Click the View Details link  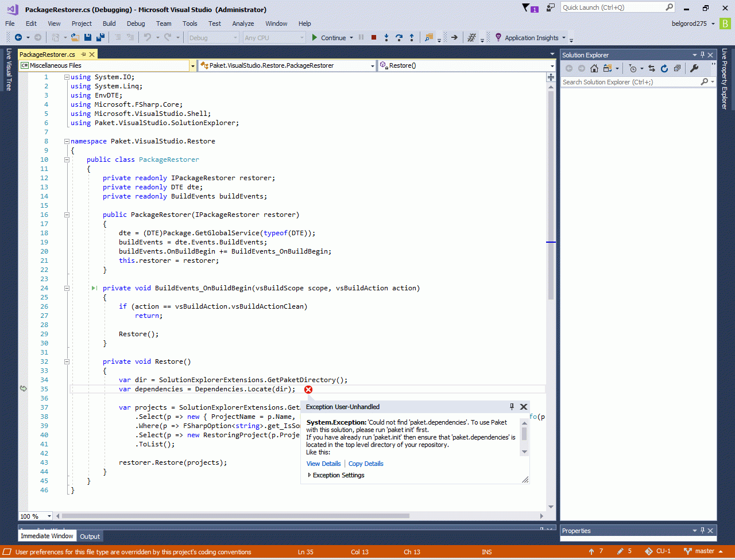point(323,464)
